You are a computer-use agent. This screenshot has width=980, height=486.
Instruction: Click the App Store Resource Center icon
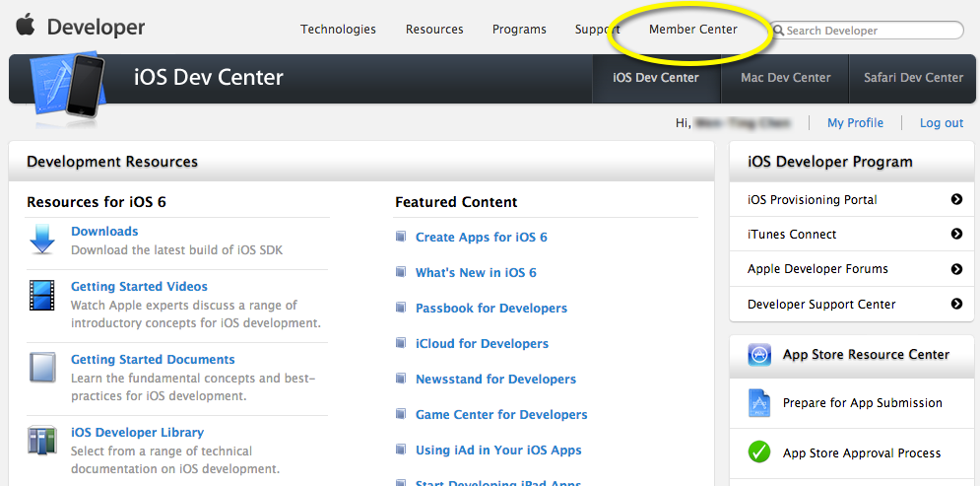759,355
